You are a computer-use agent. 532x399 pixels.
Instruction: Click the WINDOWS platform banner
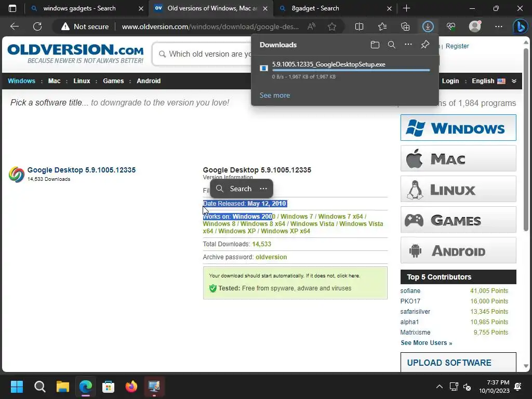pyautogui.click(x=458, y=128)
